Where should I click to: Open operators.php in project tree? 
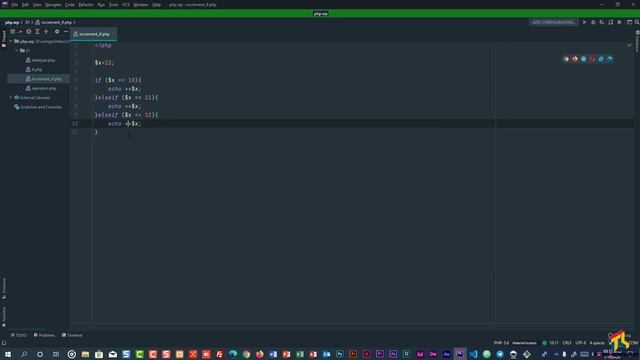[x=41, y=88]
